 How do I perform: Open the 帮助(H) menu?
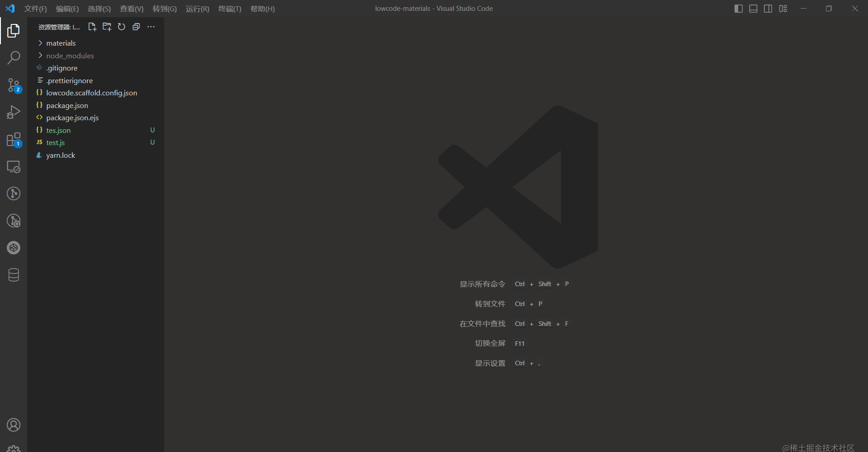click(x=263, y=9)
